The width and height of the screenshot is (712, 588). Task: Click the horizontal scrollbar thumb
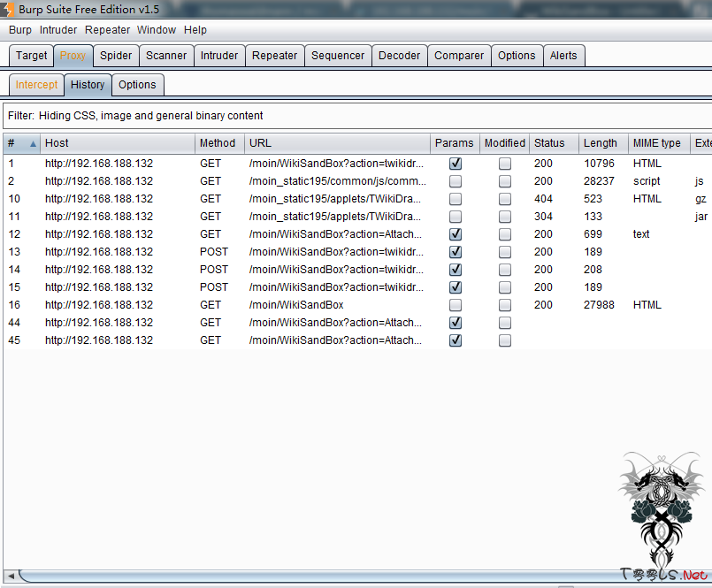[x=365, y=576]
